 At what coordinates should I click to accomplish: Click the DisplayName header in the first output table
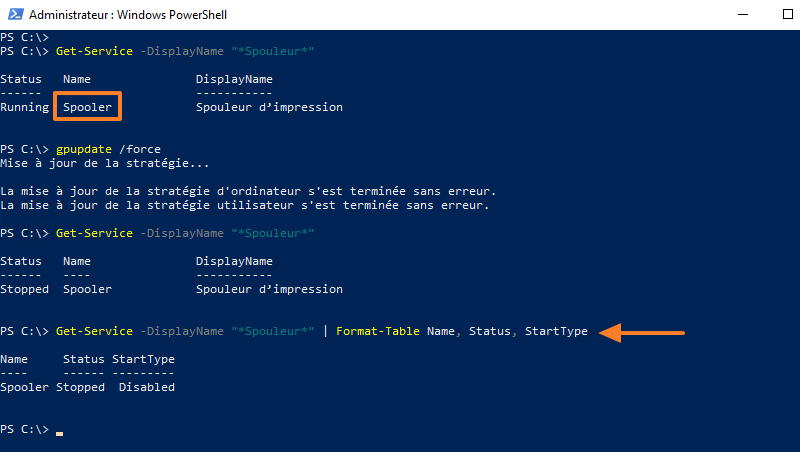click(x=234, y=79)
